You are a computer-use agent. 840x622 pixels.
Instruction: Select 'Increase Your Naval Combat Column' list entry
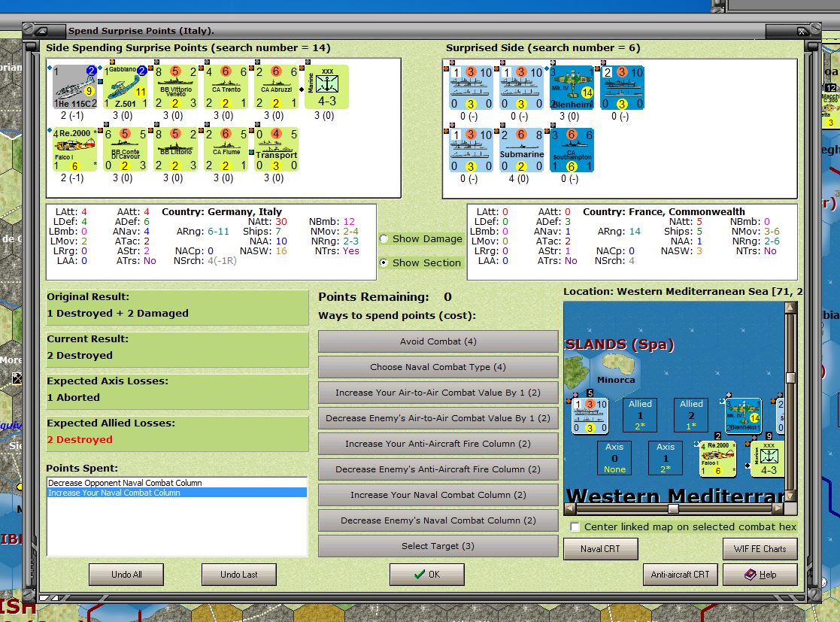[x=177, y=493]
